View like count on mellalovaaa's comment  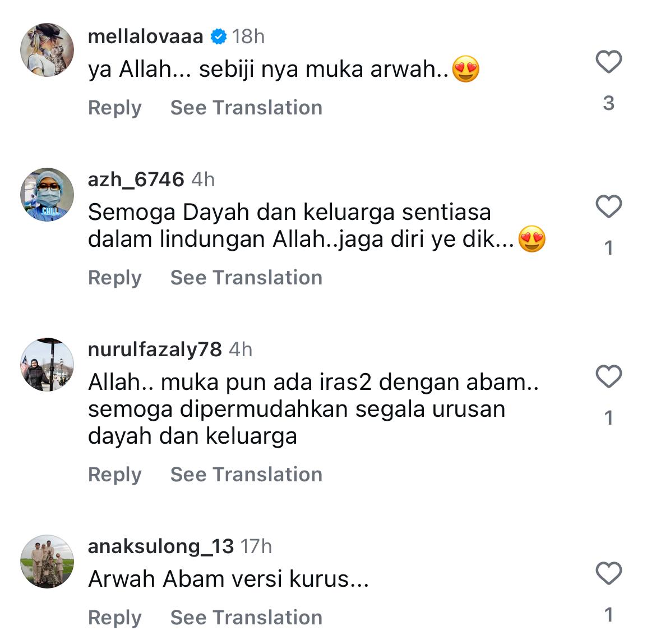(608, 103)
